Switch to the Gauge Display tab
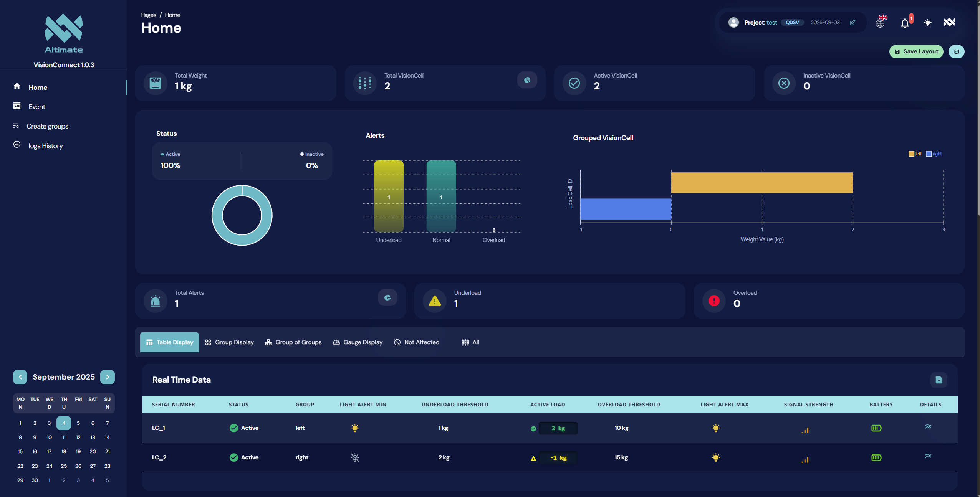The image size is (980, 497). coord(358,342)
